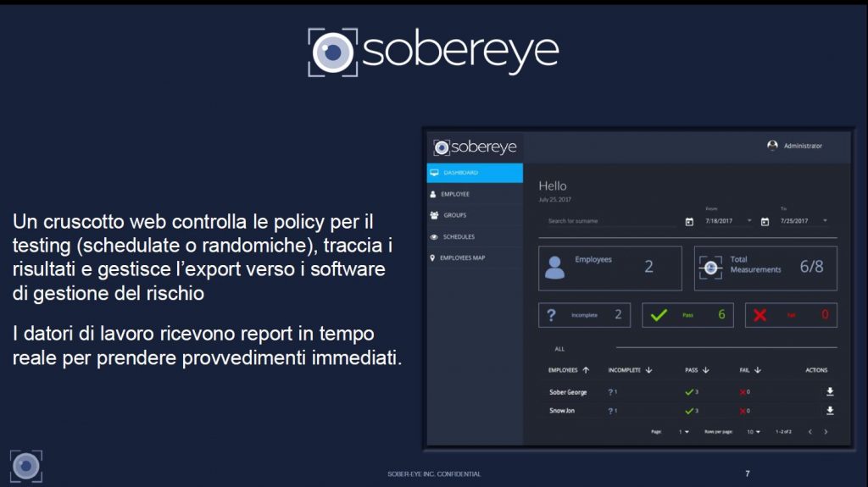Click the eye logo in slide corner
This screenshot has width=868, height=487.
point(26,467)
